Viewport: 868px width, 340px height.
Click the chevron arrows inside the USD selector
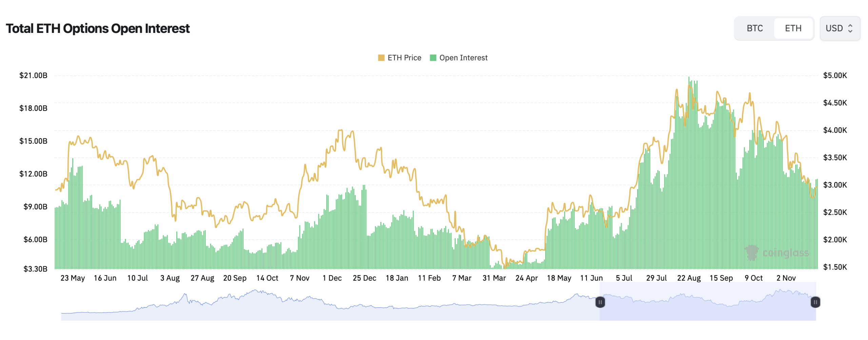[x=850, y=29]
